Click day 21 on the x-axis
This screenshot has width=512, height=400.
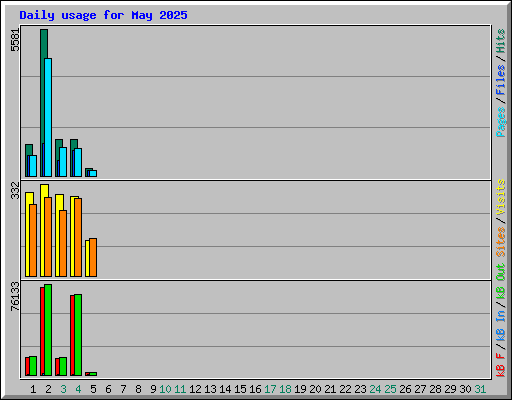330,389
